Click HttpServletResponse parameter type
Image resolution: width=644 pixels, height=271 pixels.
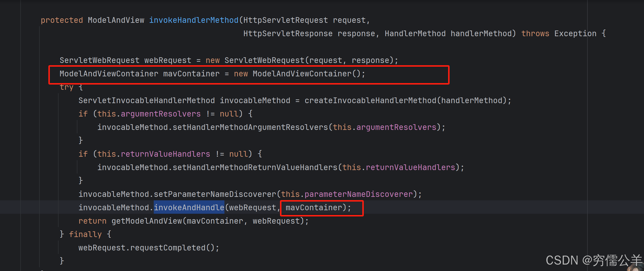tap(288, 33)
